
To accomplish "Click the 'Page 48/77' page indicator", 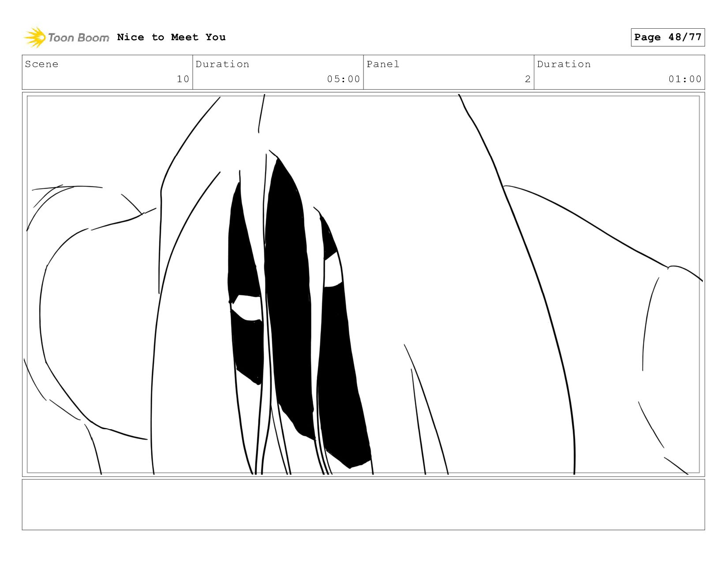I will coord(668,37).
